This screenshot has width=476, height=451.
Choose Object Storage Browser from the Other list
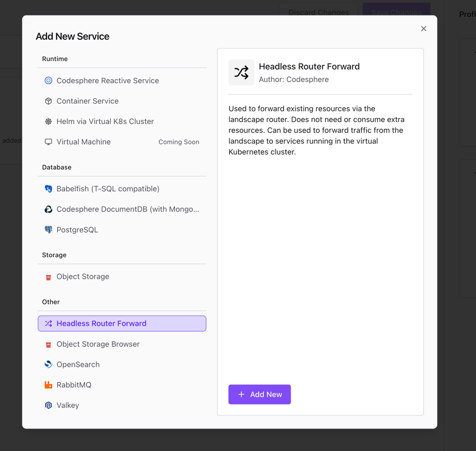coord(122,344)
